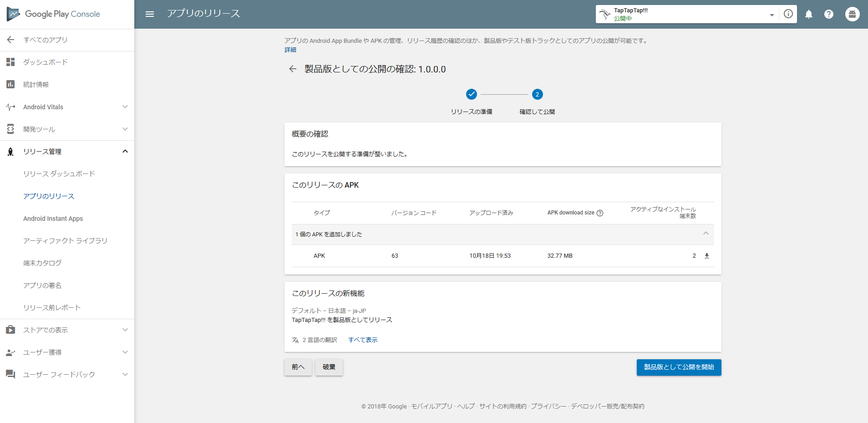Open the デベロッパー販売/配布契約 footer link
This screenshot has width=868, height=423.
pos(608,407)
